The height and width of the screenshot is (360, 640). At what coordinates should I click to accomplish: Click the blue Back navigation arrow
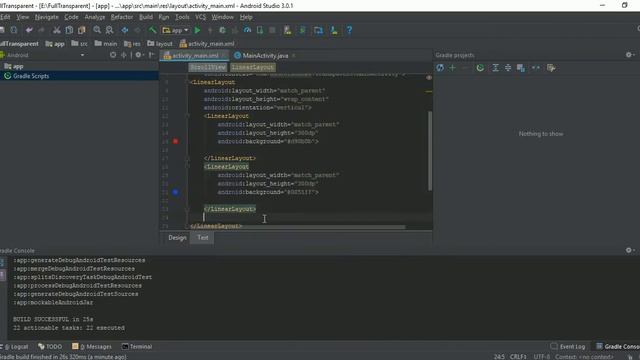(x=124, y=30)
